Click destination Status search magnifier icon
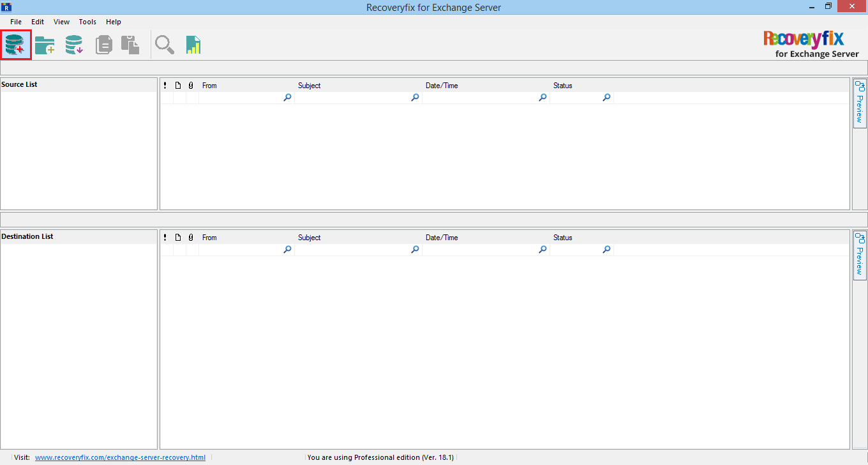Screen dimensions: 868x465 click(x=606, y=250)
